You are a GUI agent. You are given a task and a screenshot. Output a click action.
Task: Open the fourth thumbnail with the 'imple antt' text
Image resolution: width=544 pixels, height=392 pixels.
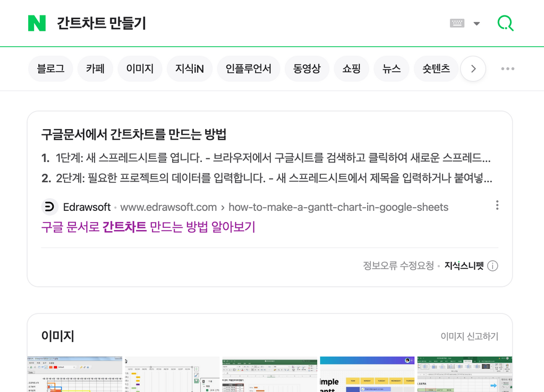tap(368, 374)
